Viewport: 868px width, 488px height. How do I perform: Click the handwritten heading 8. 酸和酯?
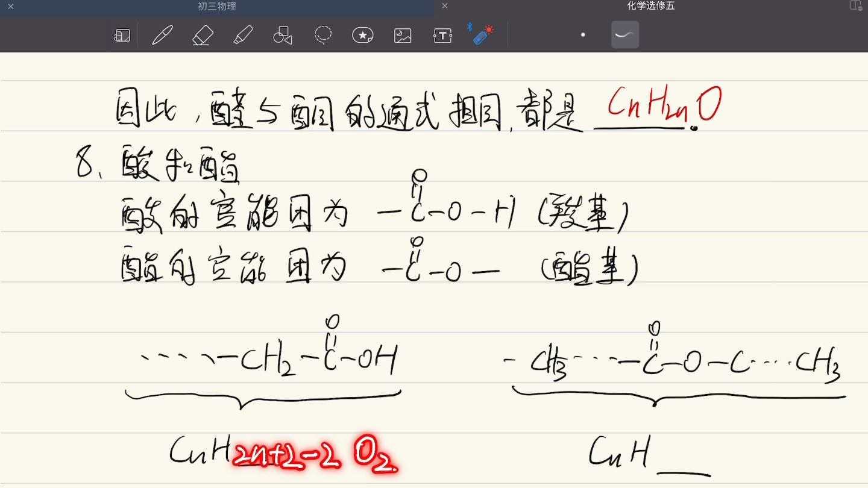pyautogui.click(x=159, y=164)
